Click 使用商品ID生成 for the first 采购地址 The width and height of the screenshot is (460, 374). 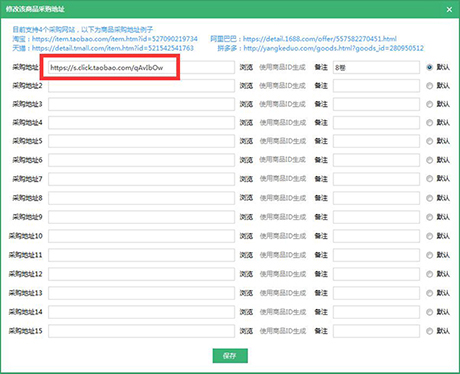pyautogui.click(x=282, y=67)
